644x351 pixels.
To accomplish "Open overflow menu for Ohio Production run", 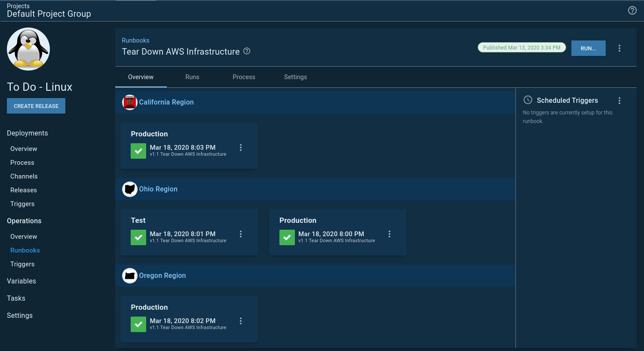I will click(x=389, y=234).
